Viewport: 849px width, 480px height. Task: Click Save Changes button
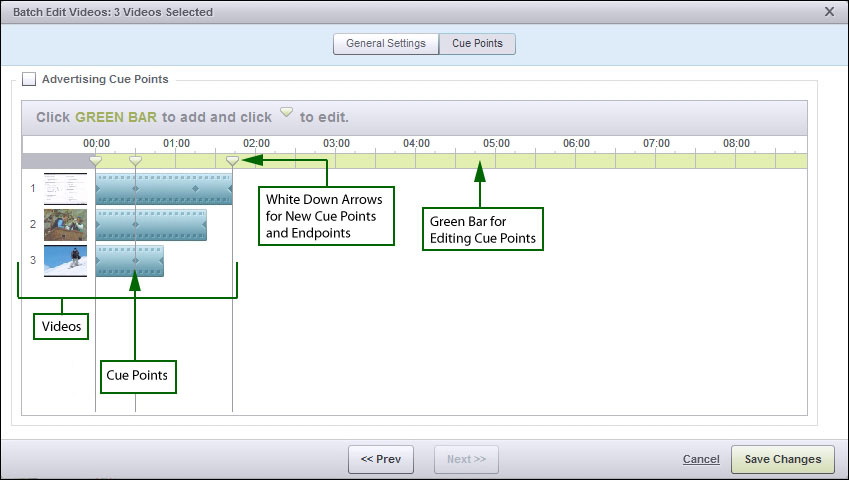click(x=782, y=459)
